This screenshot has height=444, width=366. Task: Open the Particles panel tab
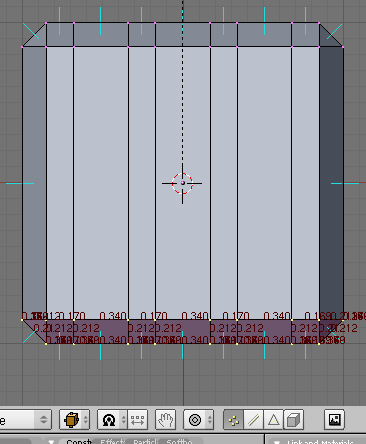tap(146, 441)
